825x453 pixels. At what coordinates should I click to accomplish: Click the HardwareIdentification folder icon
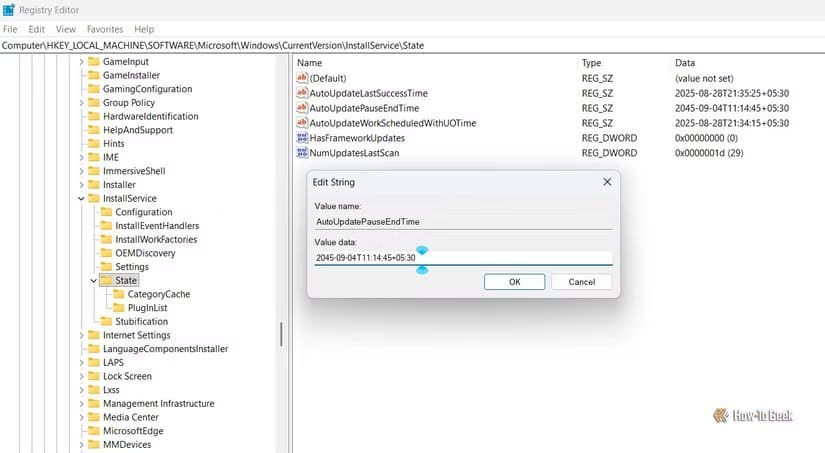pyautogui.click(x=94, y=116)
